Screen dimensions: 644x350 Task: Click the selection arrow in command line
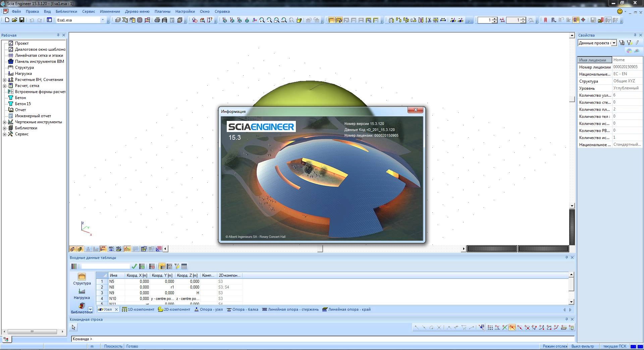[73, 327]
